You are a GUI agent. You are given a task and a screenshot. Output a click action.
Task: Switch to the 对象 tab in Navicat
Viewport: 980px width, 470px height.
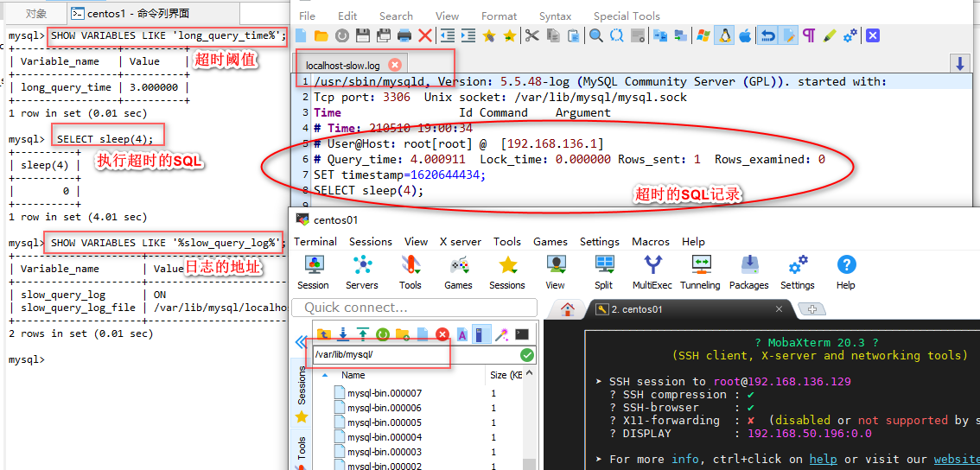36,13
